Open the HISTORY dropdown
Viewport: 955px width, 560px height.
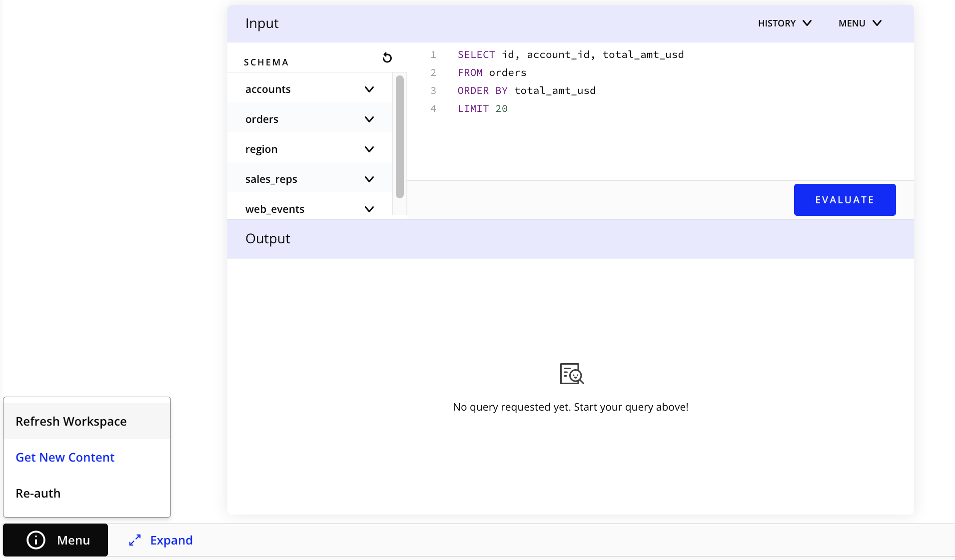pos(785,23)
